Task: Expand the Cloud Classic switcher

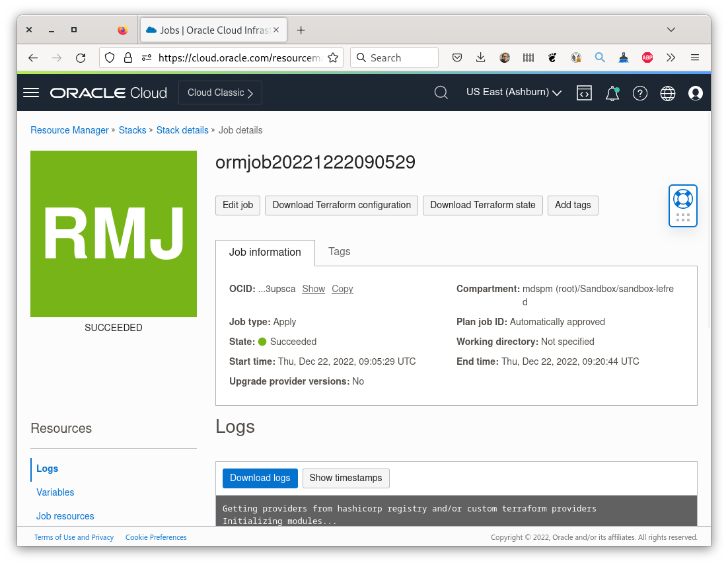Action: point(220,93)
